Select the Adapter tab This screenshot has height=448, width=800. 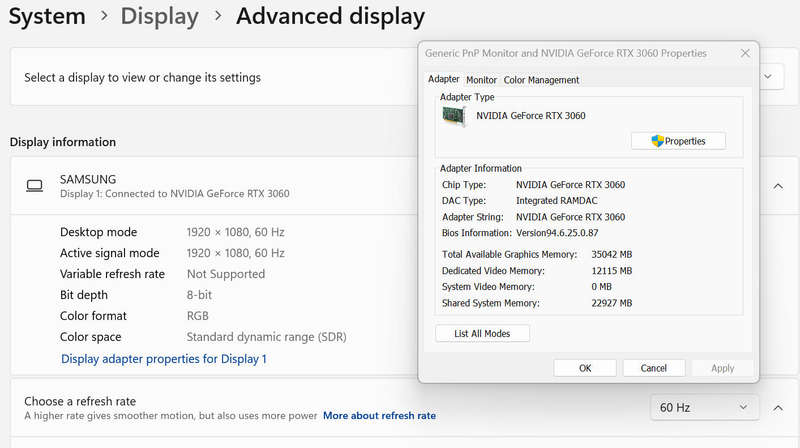pos(443,79)
